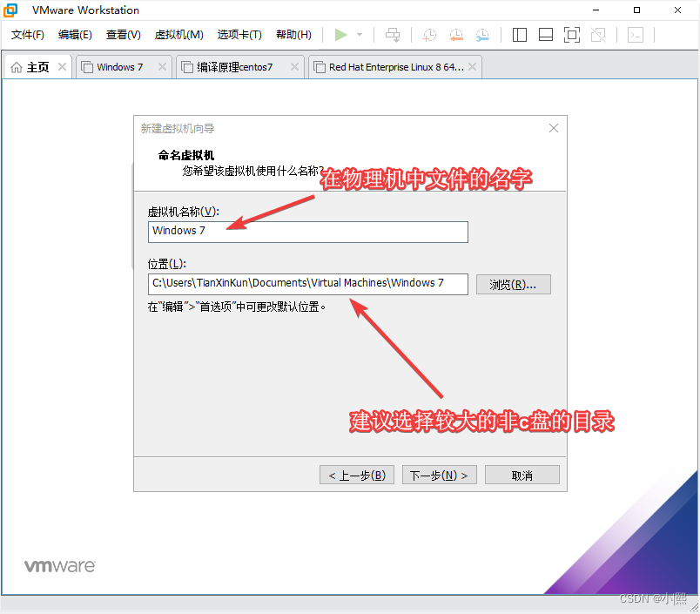Close the 新建虚拟机向导 dialog
This screenshot has height=614, width=700.
(554, 129)
